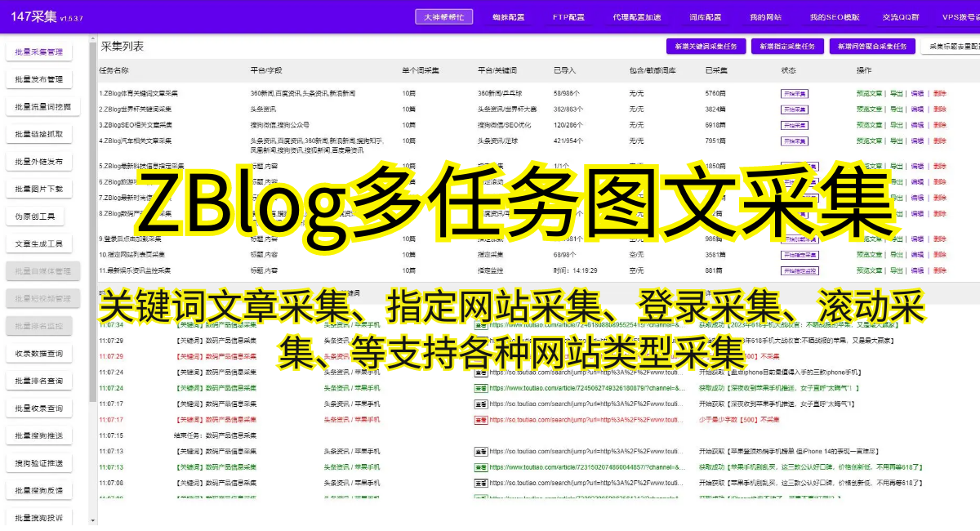Screen dimensions: 980x531
Task: Delete the ZBlog体育关键词文章采集 task
Action: [x=939, y=94]
